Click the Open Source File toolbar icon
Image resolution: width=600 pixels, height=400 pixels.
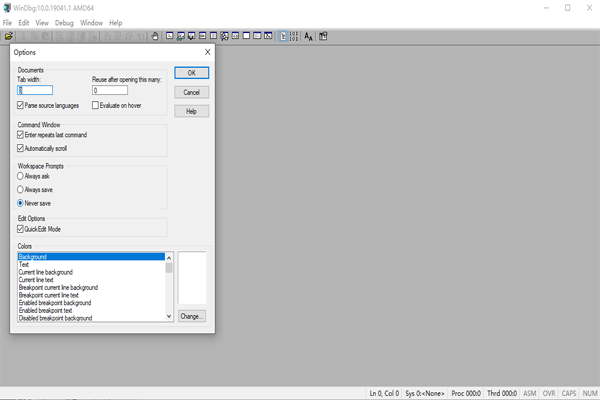tap(8, 36)
